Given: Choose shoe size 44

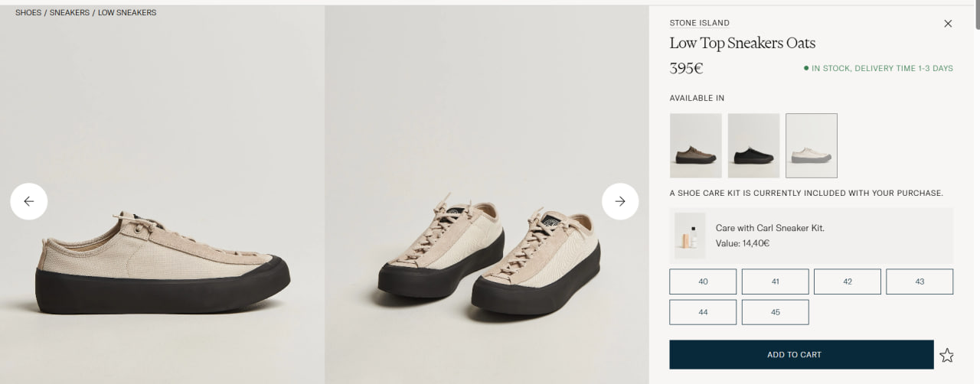Looking at the screenshot, I should (703, 312).
